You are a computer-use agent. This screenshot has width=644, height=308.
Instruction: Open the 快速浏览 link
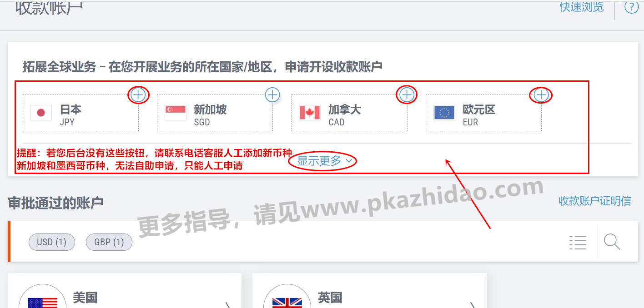(582, 7)
